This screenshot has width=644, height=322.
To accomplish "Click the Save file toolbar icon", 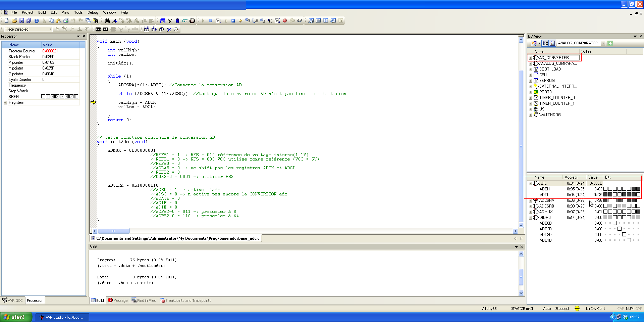I will (22, 21).
